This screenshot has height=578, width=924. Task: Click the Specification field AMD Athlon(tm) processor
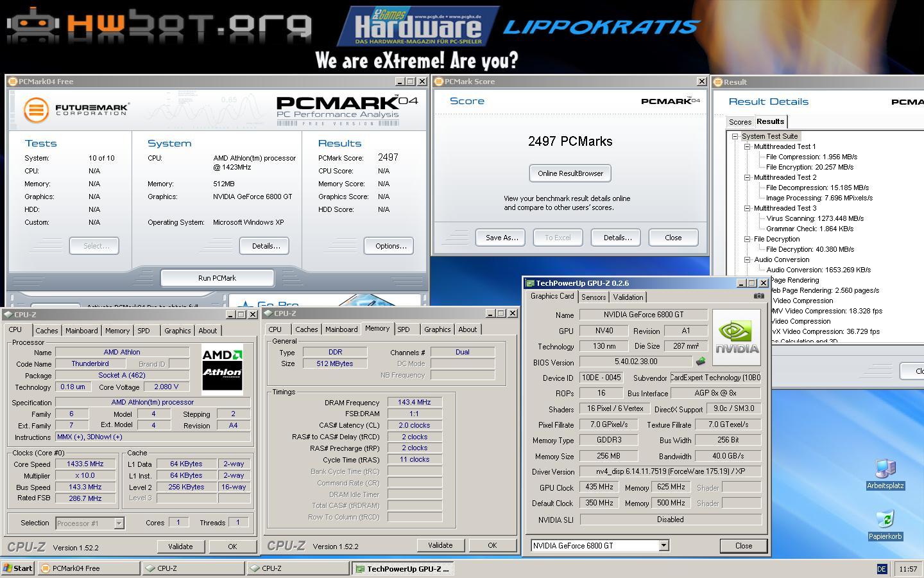coord(153,403)
